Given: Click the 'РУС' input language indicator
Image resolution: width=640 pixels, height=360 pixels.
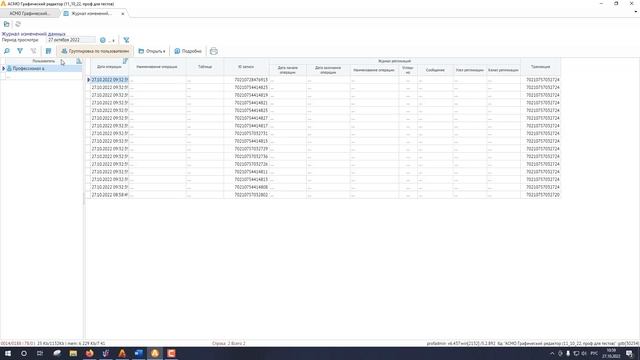Looking at the screenshot, I should [x=594, y=353].
